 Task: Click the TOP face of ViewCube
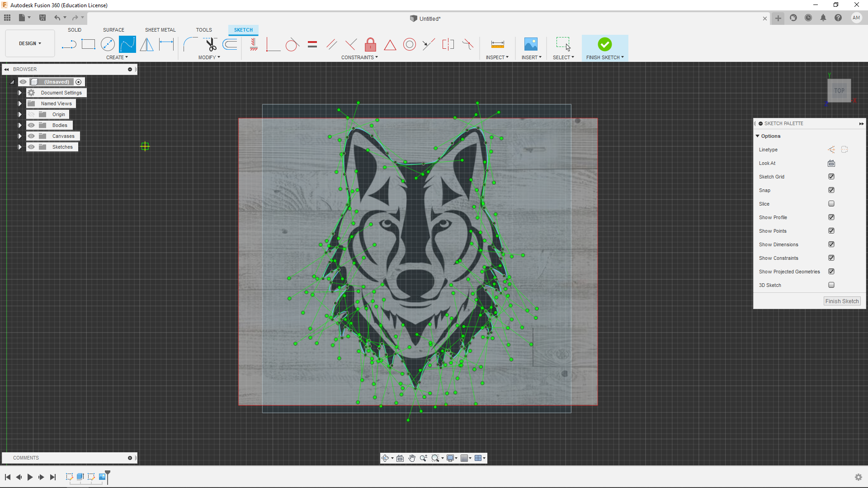[x=839, y=91]
